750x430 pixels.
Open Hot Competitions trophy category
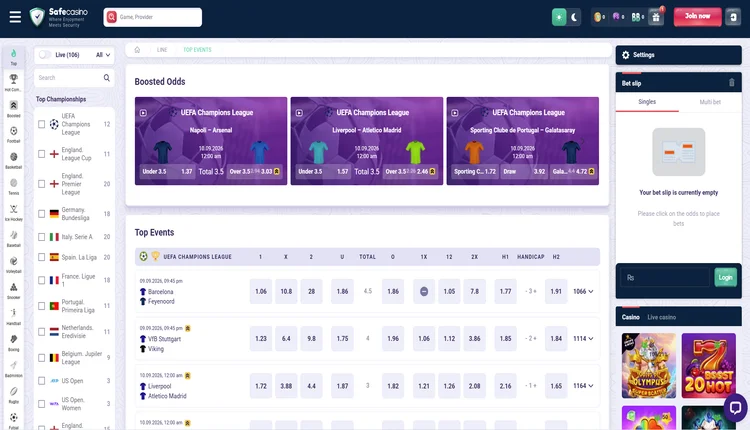click(13, 82)
